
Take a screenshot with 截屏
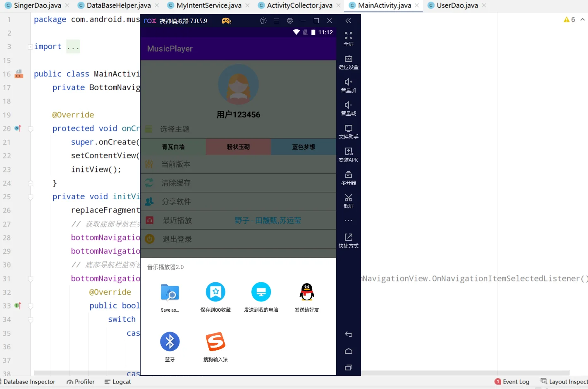tap(349, 201)
